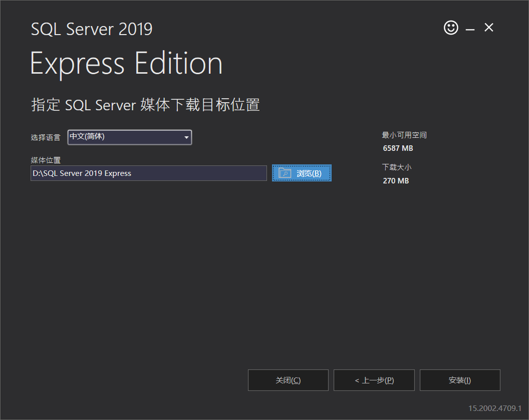Minimize the SQL Server installer window
Image resolution: width=529 pixels, height=420 pixels.
pos(470,30)
